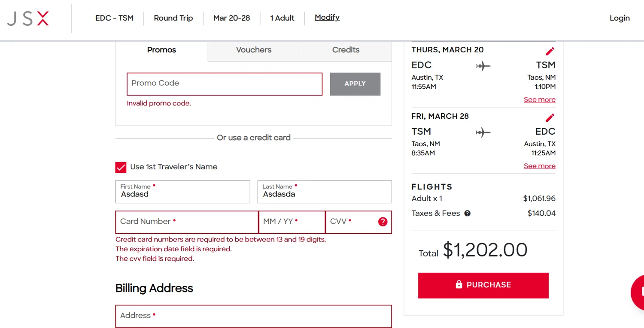Click the JSX logo
The image size is (644, 328).
tap(28, 18)
